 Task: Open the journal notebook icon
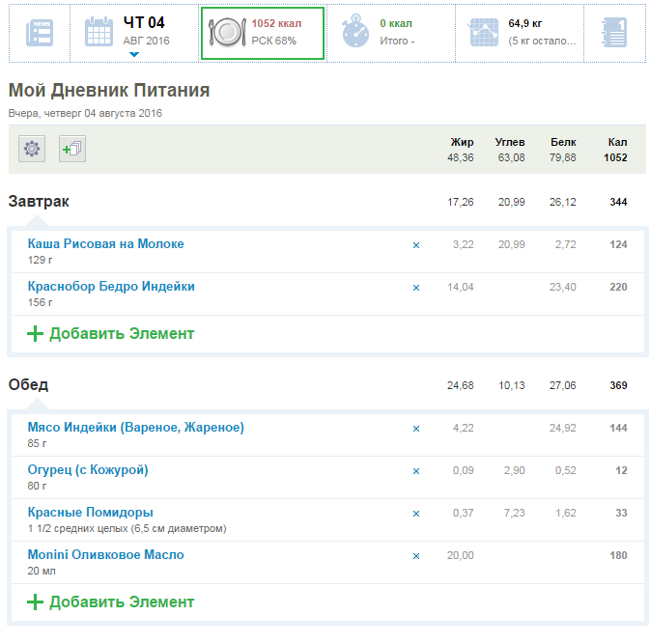(614, 33)
